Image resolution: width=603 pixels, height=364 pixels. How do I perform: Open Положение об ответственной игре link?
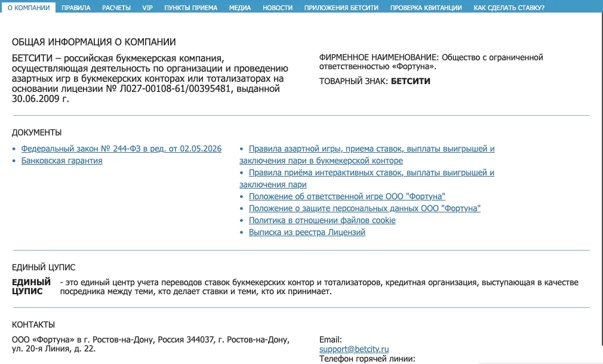[347, 196]
